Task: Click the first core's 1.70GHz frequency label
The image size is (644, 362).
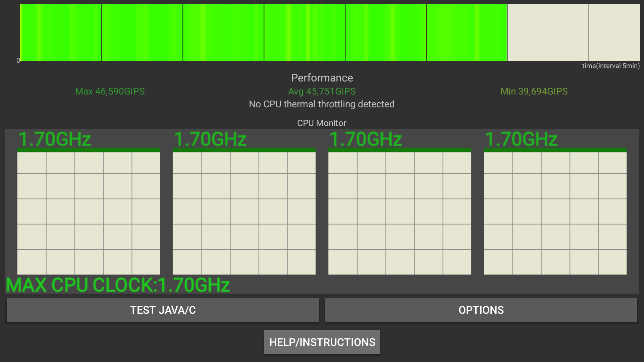Action: [x=55, y=139]
